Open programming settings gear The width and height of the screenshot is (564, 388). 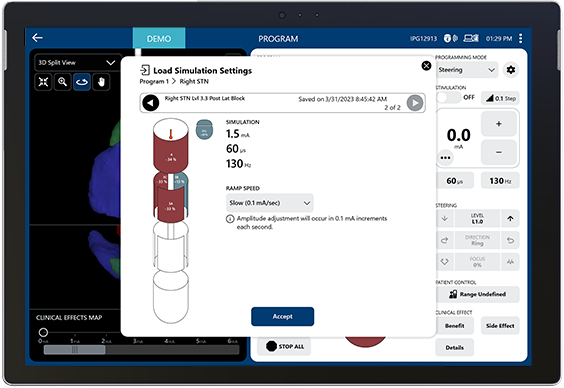511,70
